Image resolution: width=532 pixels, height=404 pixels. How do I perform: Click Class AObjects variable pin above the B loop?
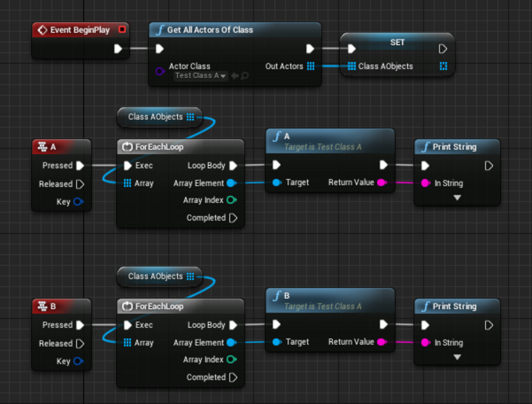pos(190,277)
